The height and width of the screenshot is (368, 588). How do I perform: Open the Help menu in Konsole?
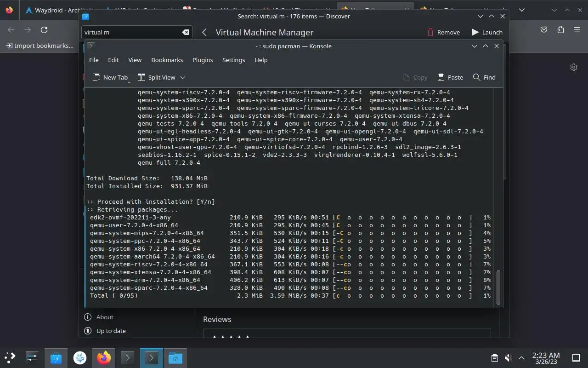pyautogui.click(x=261, y=60)
